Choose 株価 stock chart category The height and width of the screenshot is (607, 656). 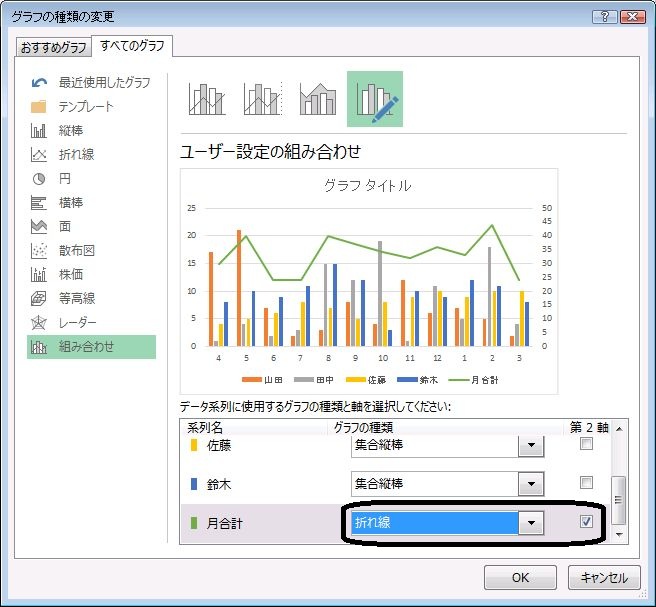(70, 274)
